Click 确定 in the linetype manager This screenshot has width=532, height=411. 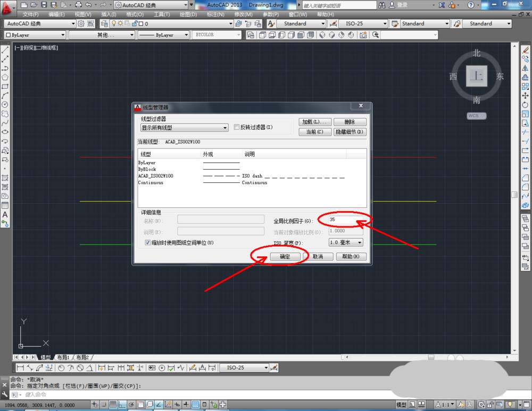click(x=285, y=257)
